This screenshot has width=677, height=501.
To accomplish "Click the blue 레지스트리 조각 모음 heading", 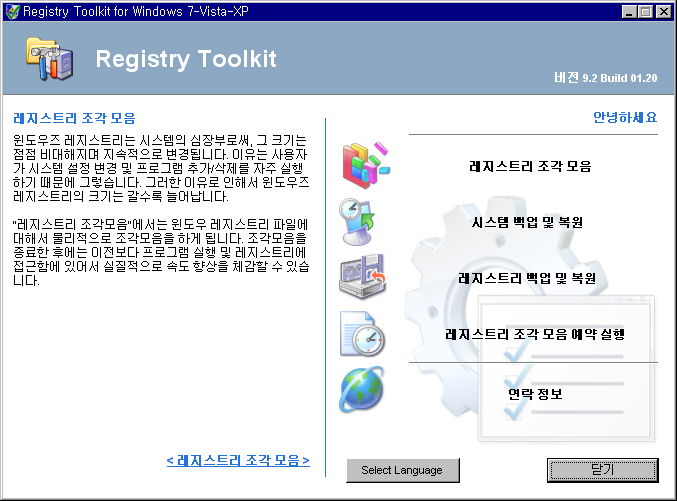I will tap(75, 118).
